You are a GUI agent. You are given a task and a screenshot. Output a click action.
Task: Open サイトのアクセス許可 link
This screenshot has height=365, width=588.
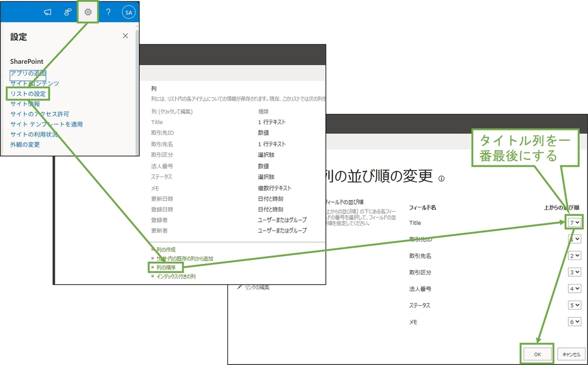pyautogui.click(x=40, y=114)
